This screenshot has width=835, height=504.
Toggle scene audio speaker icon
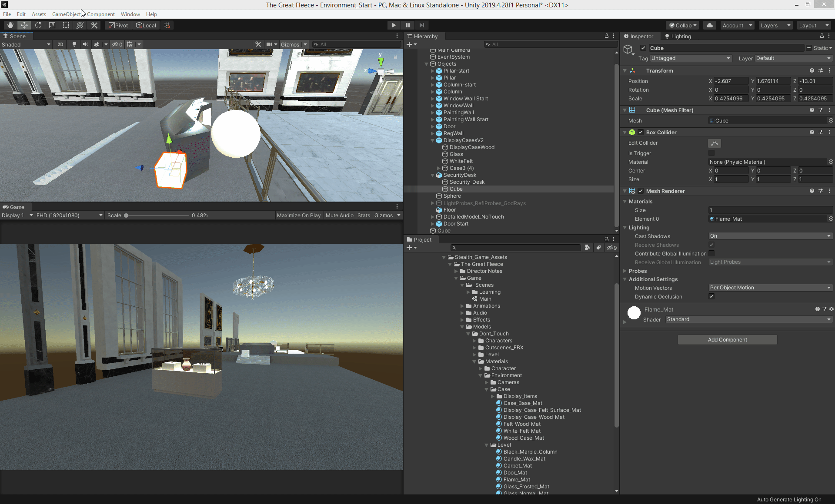click(86, 44)
